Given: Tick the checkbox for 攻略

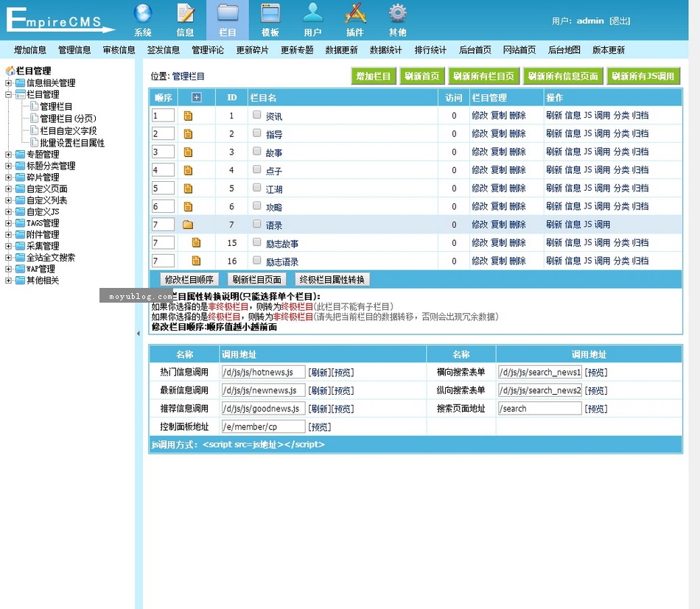Looking at the screenshot, I should pos(256,205).
